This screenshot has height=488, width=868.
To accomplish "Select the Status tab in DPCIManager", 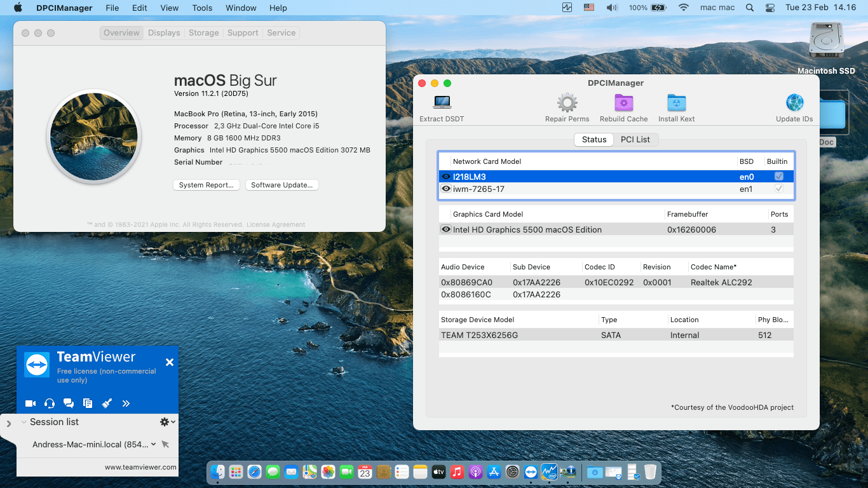I will coord(594,139).
